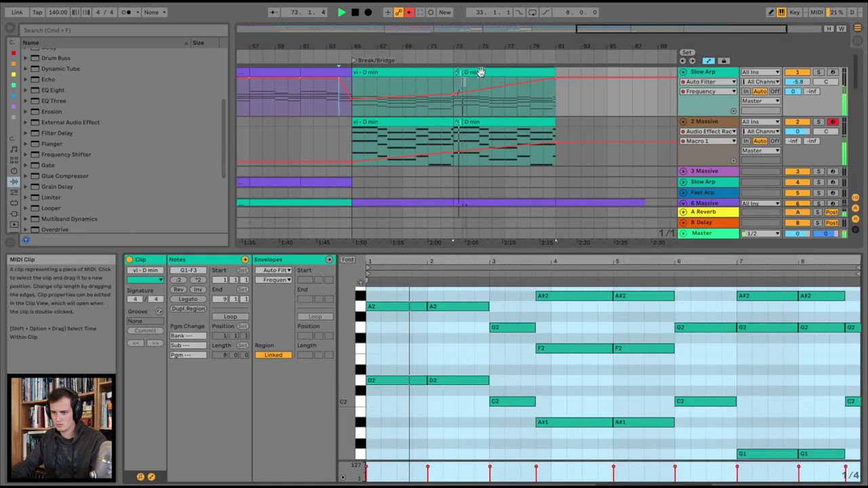868x488 pixels.
Task: Enable automation lock icon
Action: click(724, 61)
